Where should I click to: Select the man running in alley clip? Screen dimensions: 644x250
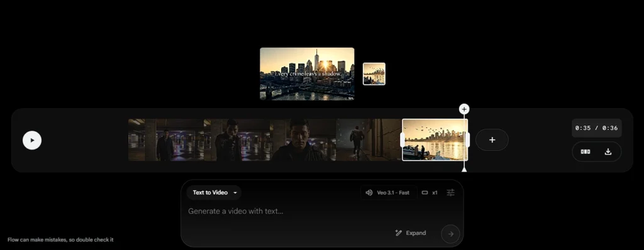point(369,140)
